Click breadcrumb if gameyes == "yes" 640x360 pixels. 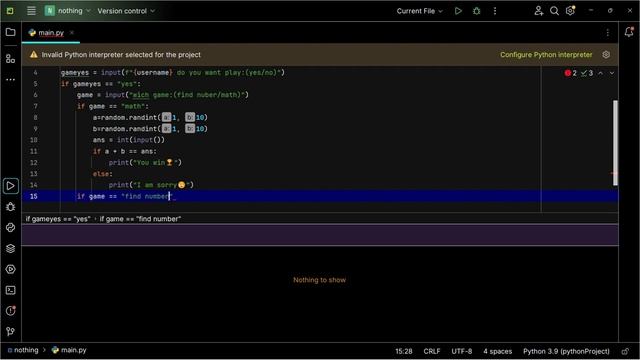[x=58, y=219]
